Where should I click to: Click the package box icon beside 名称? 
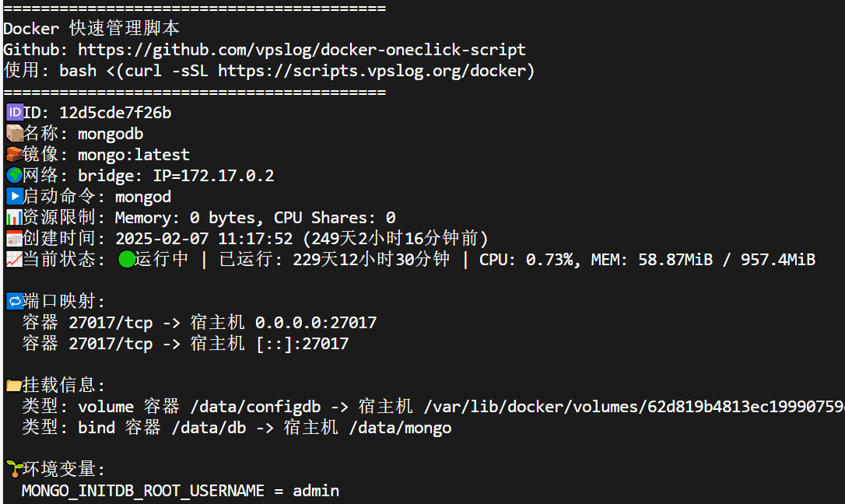click(13, 134)
